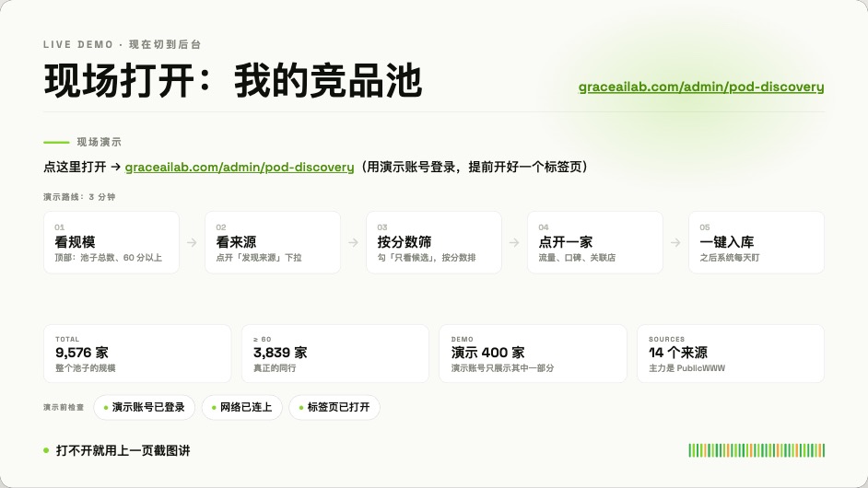
Task: Select step 05 一键入库 card
Action: point(757,242)
